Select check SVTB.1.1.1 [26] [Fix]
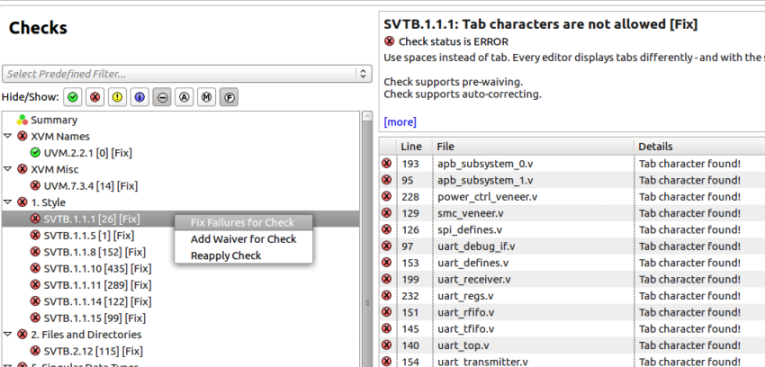765x367 pixels. point(92,219)
